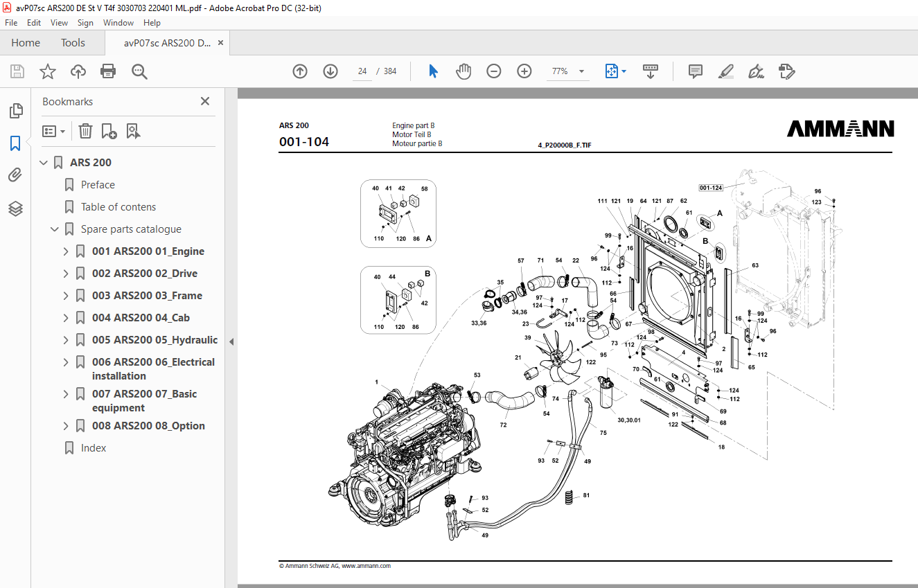Image resolution: width=918 pixels, height=588 pixels.
Task: Expand the 008 ARS200 08_Option bookmark
Action: [x=66, y=426]
